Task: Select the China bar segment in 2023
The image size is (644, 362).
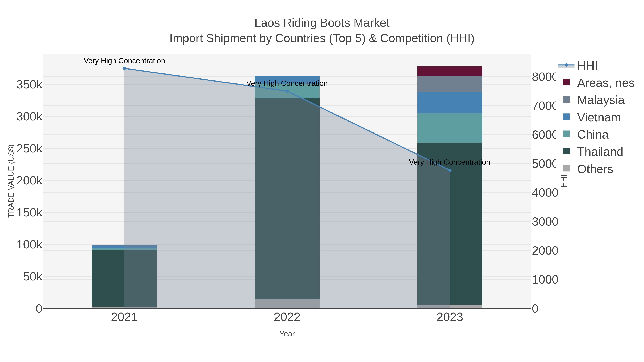Action: tap(450, 128)
